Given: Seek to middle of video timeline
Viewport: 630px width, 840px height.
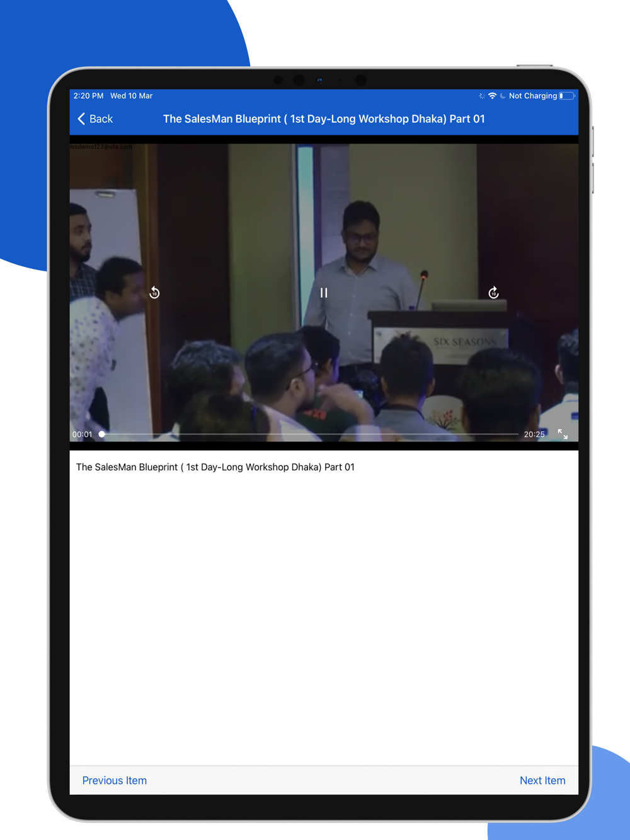Looking at the screenshot, I should [309, 434].
